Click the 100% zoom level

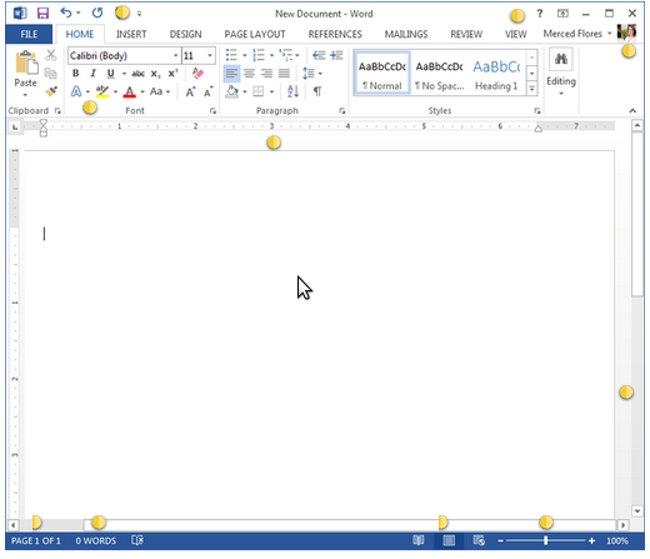point(617,540)
